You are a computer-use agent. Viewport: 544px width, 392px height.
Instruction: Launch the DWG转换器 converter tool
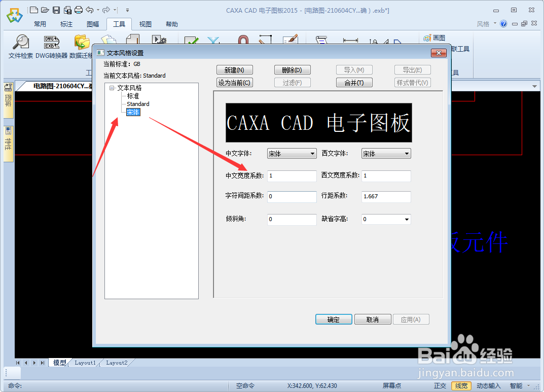click(x=51, y=47)
